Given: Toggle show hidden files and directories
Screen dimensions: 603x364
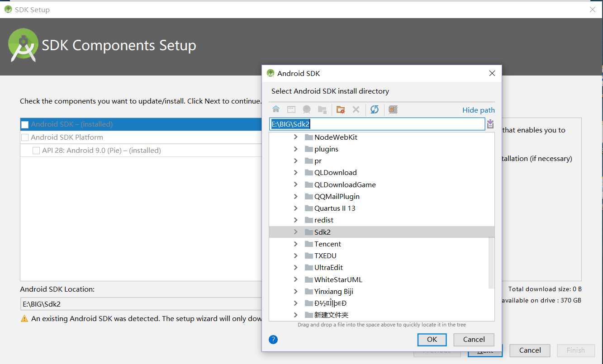Looking at the screenshot, I should (x=393, y=109).
